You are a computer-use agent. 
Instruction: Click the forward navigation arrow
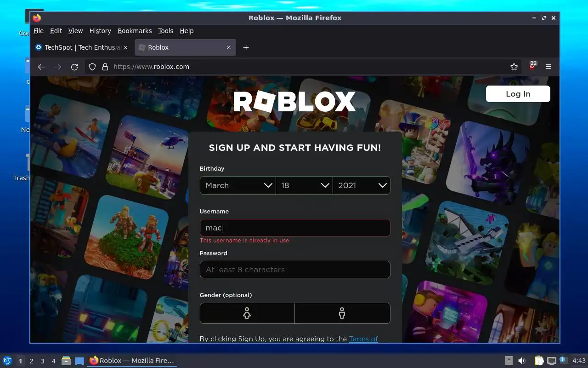coord(58,67)
